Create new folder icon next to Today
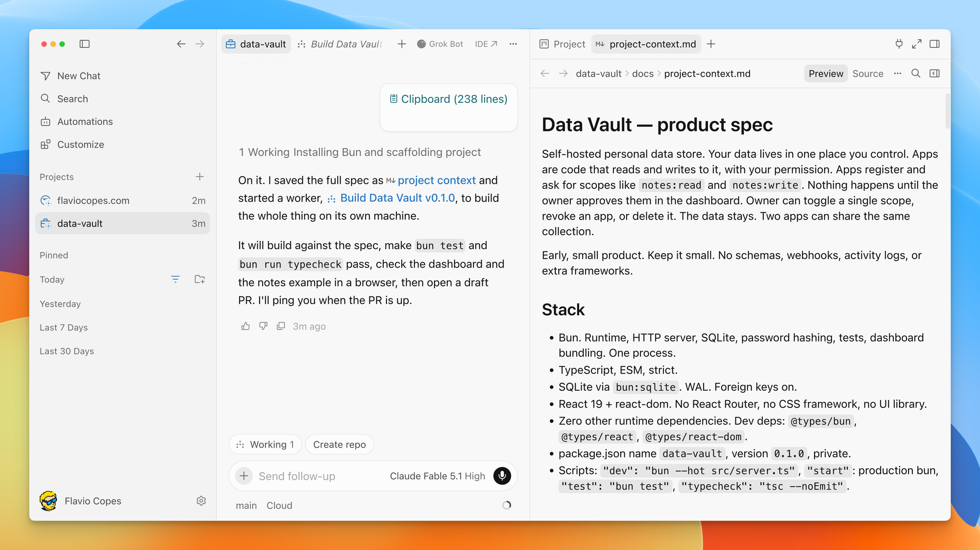The width and height of the screenshot is (980, 550). [x=199, y=279]
